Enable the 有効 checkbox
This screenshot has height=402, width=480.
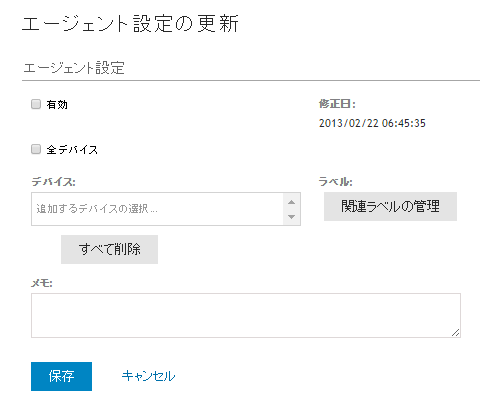point(36,104)
